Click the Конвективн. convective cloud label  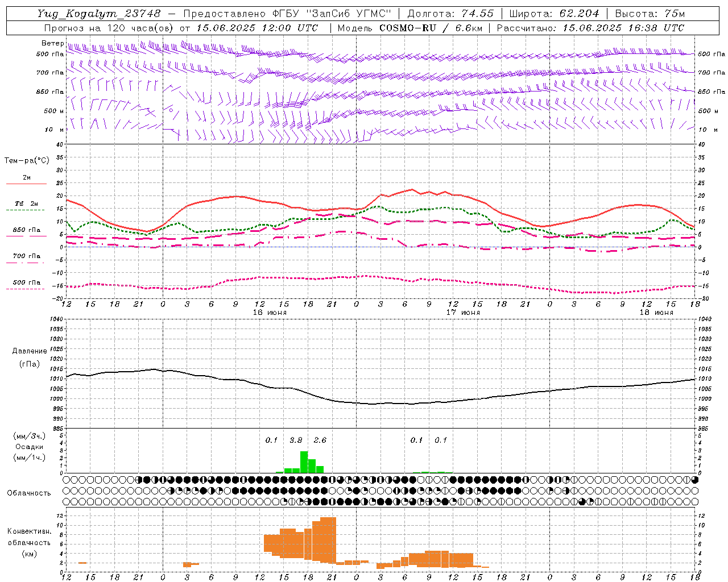[29, 531]
